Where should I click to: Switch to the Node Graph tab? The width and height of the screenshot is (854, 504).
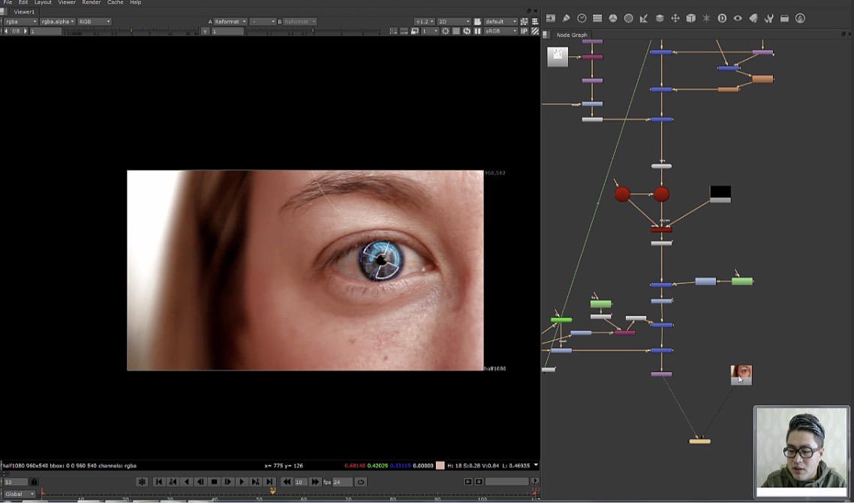[571, 35]
